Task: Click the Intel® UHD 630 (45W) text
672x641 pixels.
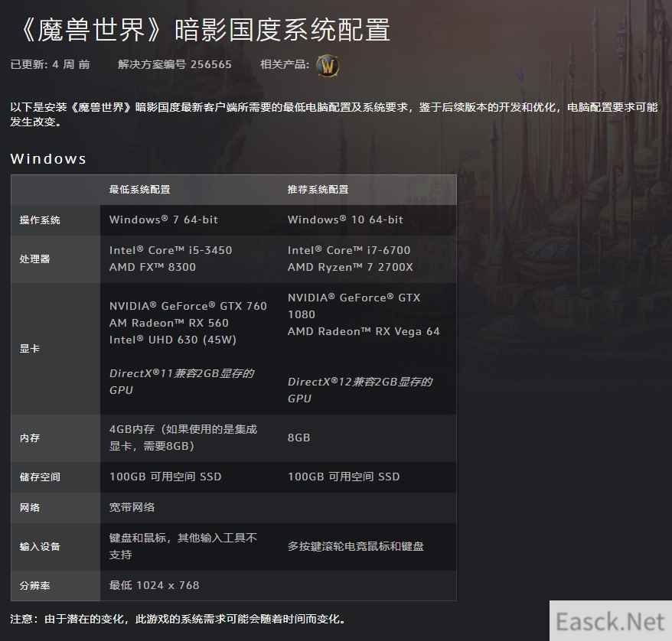Action: click(x=173, y=340)
